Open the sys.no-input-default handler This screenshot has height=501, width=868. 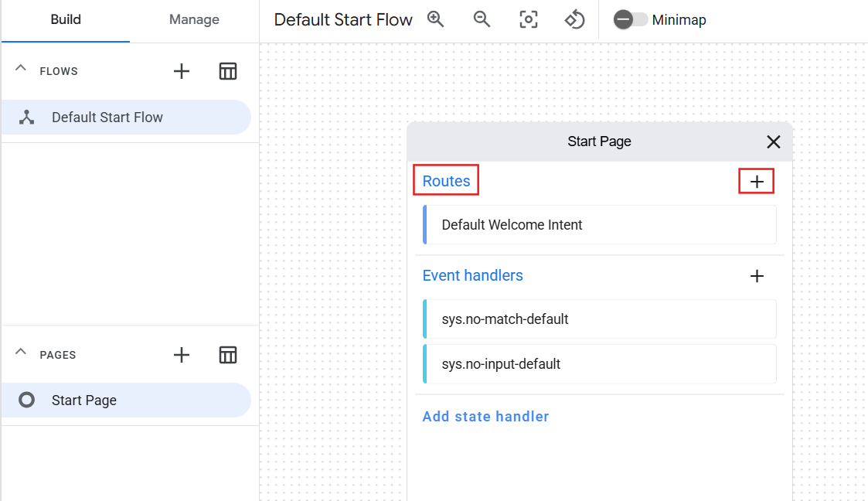tap(600, 363)
